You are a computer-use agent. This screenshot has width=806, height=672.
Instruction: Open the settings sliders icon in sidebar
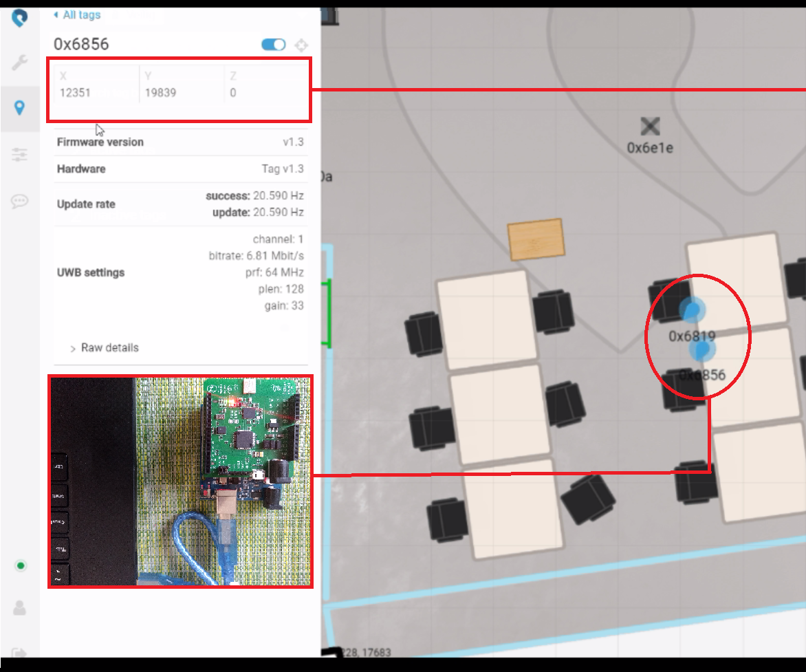(19, 154)
